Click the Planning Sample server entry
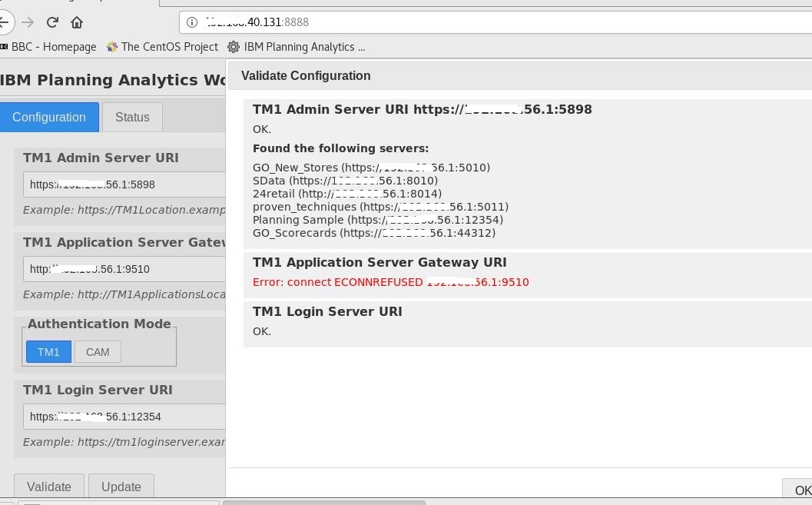This screenshot has height=505, width=812. click(378, 220)
